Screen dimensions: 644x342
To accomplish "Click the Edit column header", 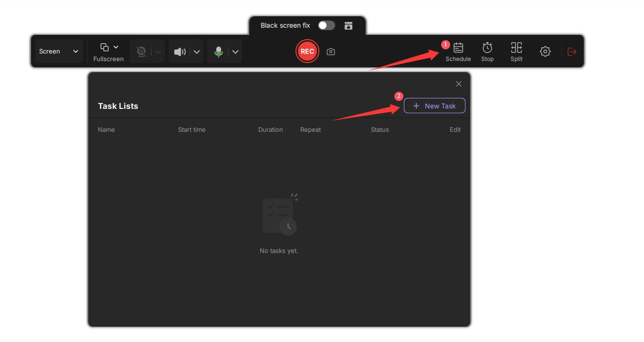I will coord(455,129).
